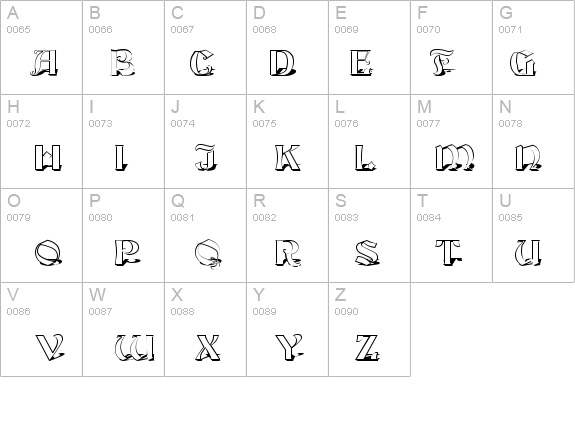Select the glyph A cell, code 0065
The width and height of the screenshot is (575, 421).
click(x=41, y=47)
